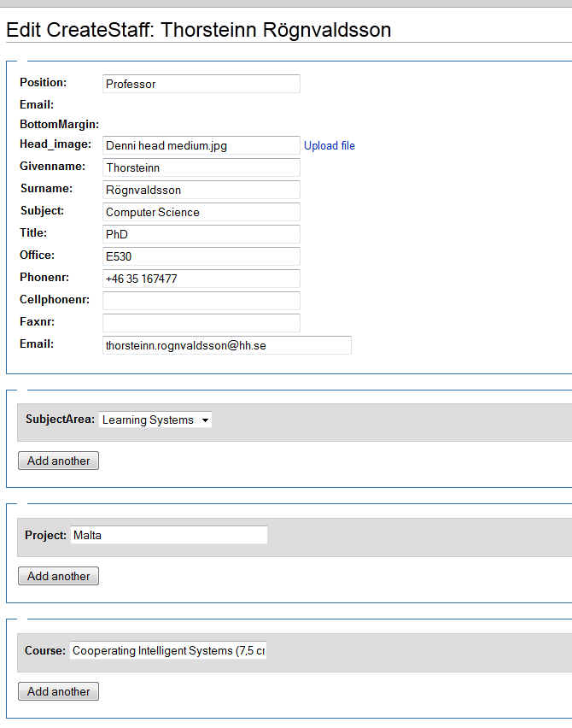Focus the Course text field
The height and width of the screenshot is (728, 572).
pyautogui.click(x=168, y=650)
